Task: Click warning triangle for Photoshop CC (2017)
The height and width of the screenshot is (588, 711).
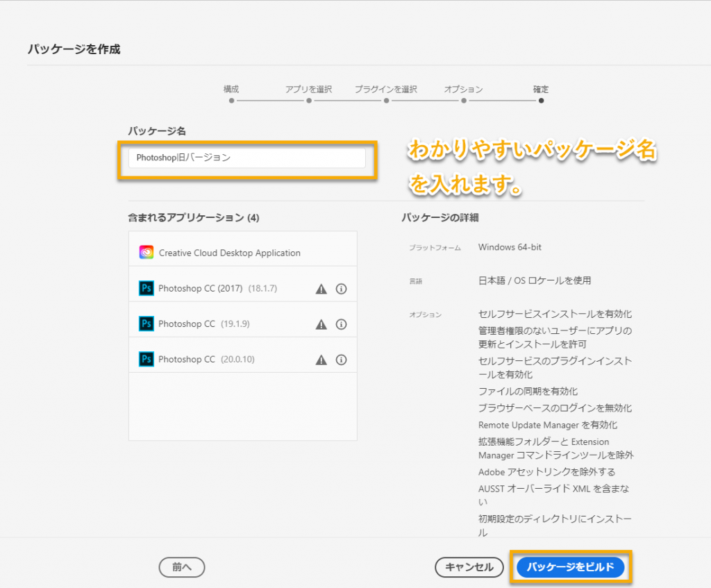Action: pos(321,289)
